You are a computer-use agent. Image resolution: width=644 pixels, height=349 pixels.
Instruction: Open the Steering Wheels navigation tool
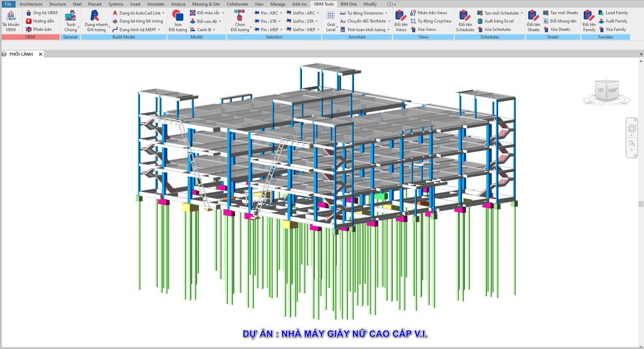coord(632,129)
